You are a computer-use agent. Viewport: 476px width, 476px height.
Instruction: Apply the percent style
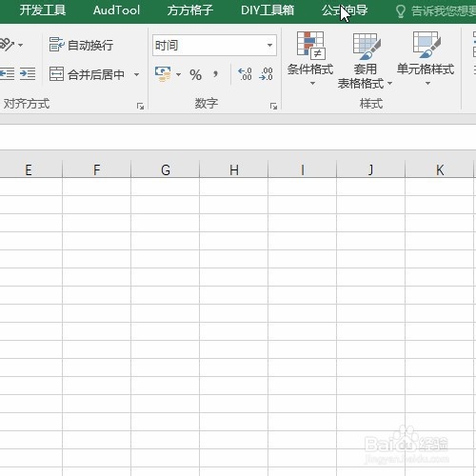(x=195, y=75)
